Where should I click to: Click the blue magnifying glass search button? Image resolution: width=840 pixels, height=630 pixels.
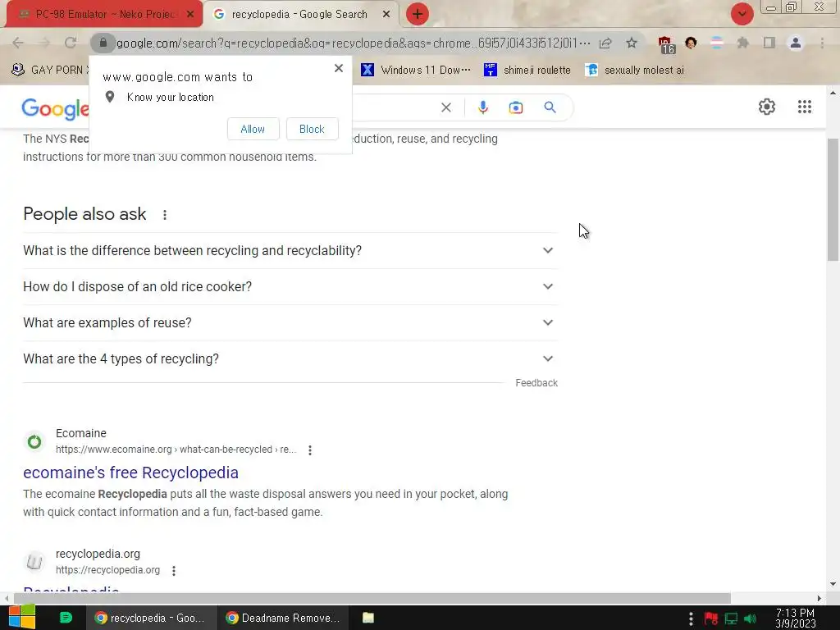point(550,107)
